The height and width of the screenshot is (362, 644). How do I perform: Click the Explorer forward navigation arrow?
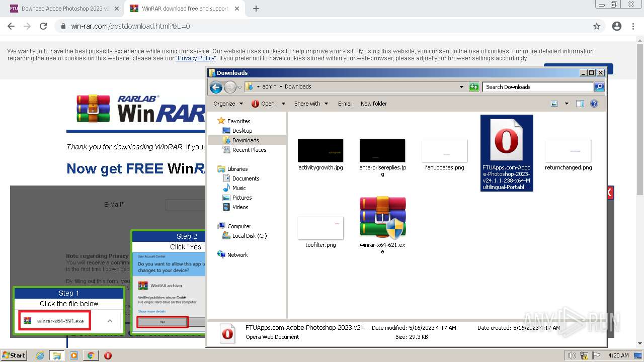coord(230,87)
